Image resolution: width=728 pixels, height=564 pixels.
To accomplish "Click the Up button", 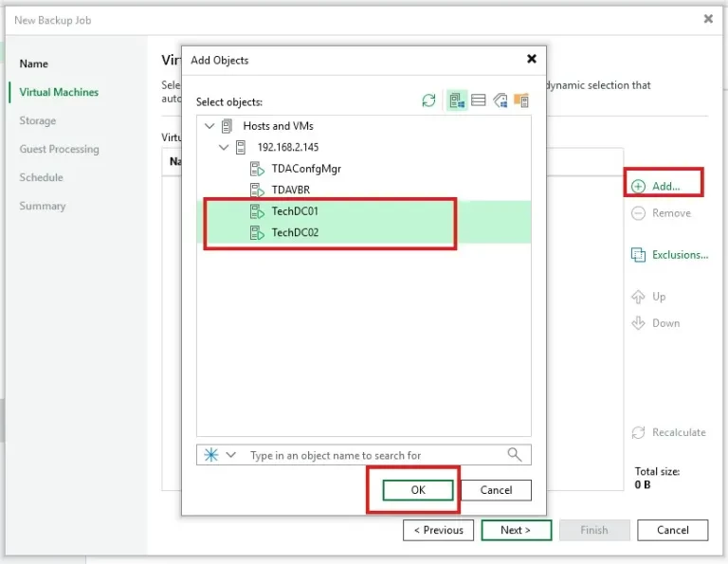I will (x=648, y=296).
